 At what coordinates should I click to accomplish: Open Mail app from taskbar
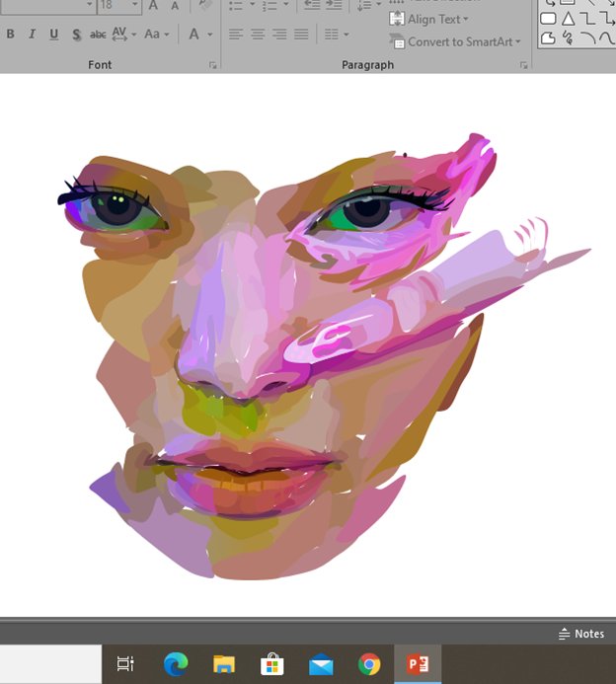(x=321, y=665)
